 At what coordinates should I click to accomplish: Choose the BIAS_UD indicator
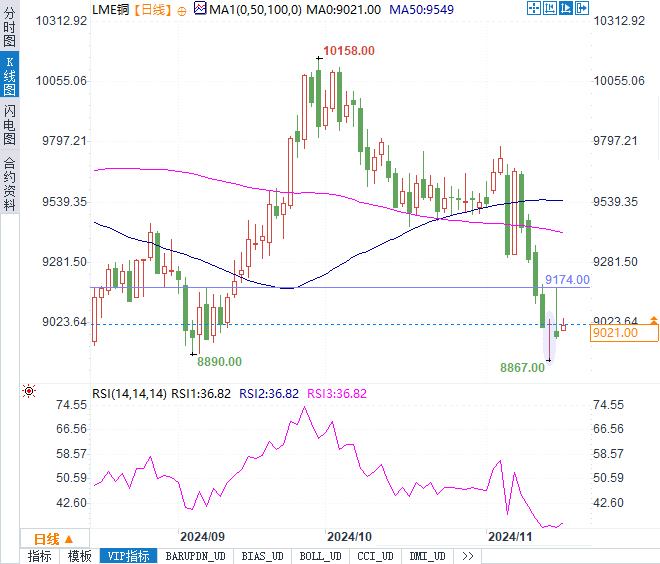tap(262, 556)
